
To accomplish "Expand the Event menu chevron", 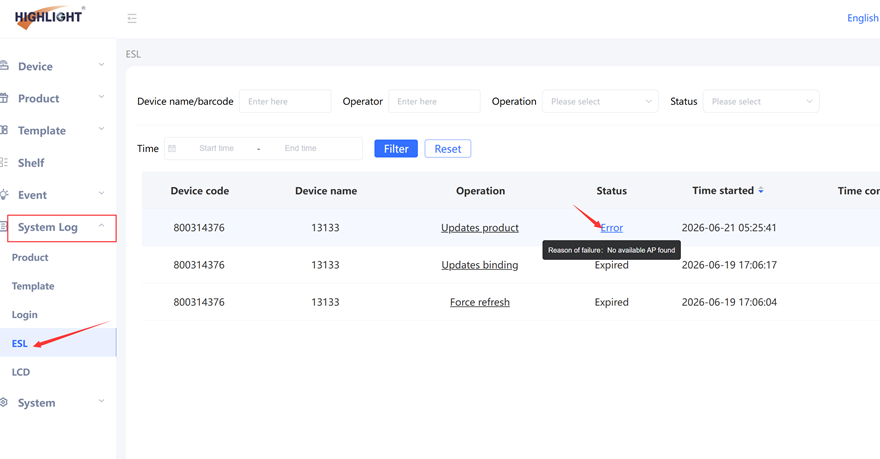I will (x=102, y=194).
